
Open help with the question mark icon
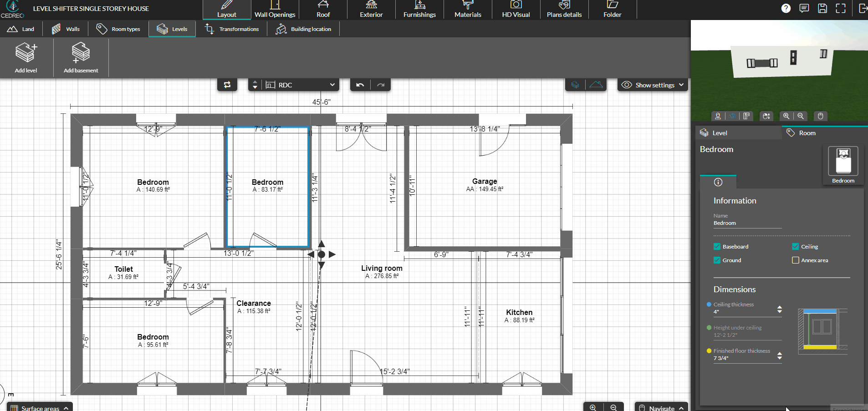(x=786, y=8)
